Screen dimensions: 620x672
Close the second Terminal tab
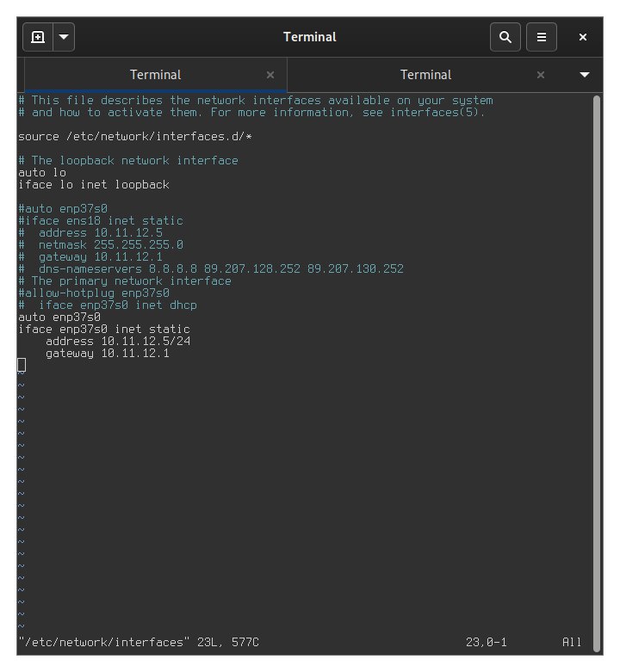541,75
